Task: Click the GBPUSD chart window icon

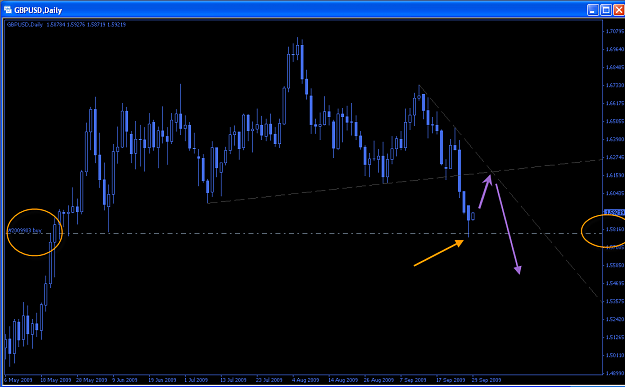Action: [x=7, y=10]
